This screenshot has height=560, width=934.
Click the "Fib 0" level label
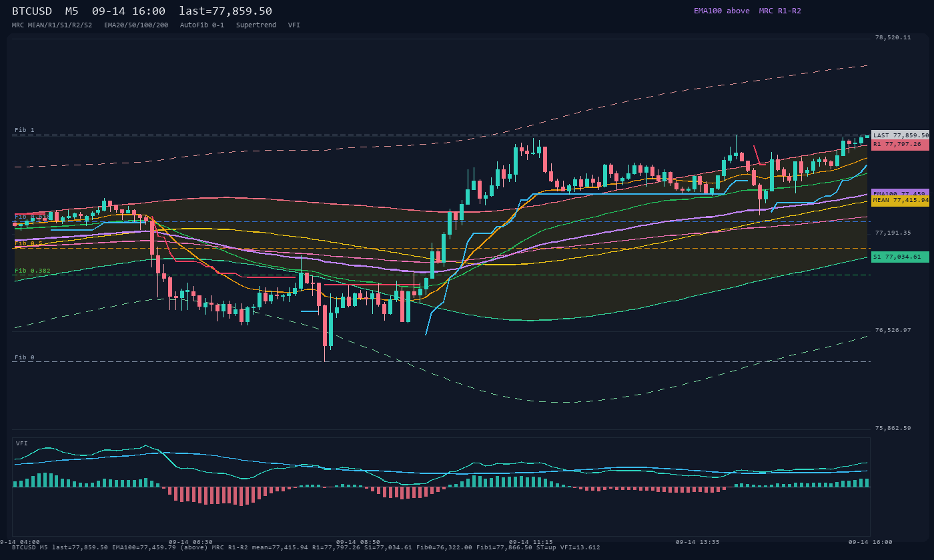pyautogui.click(x=25, y=357)
